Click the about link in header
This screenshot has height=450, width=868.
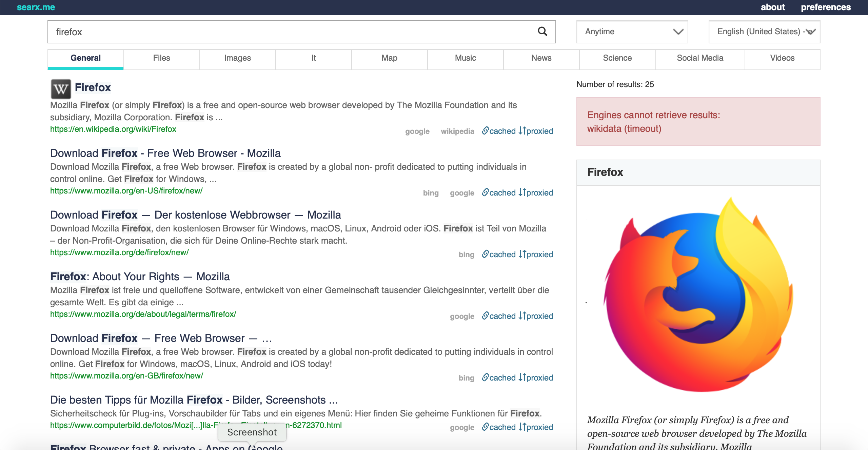pos(772,7)
